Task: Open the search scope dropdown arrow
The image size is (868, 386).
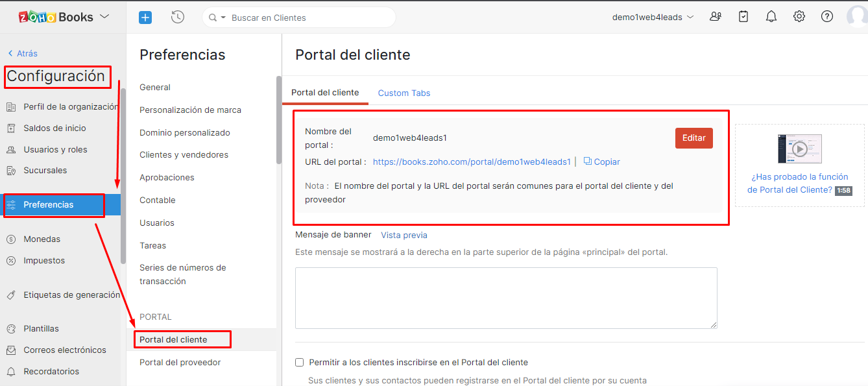Action: 224,18
